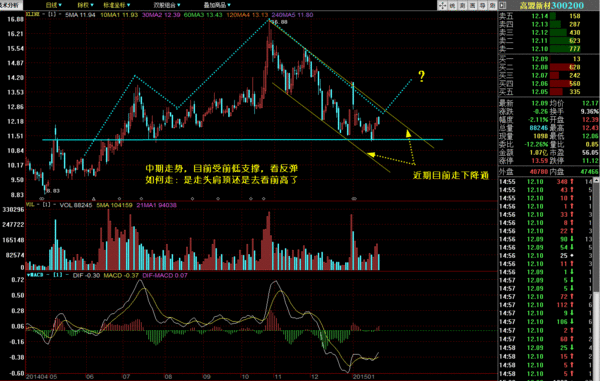The image size is (600, 381).
Task: Click the fifth icon in the top chart toolbar
Action: click(482, 5)
